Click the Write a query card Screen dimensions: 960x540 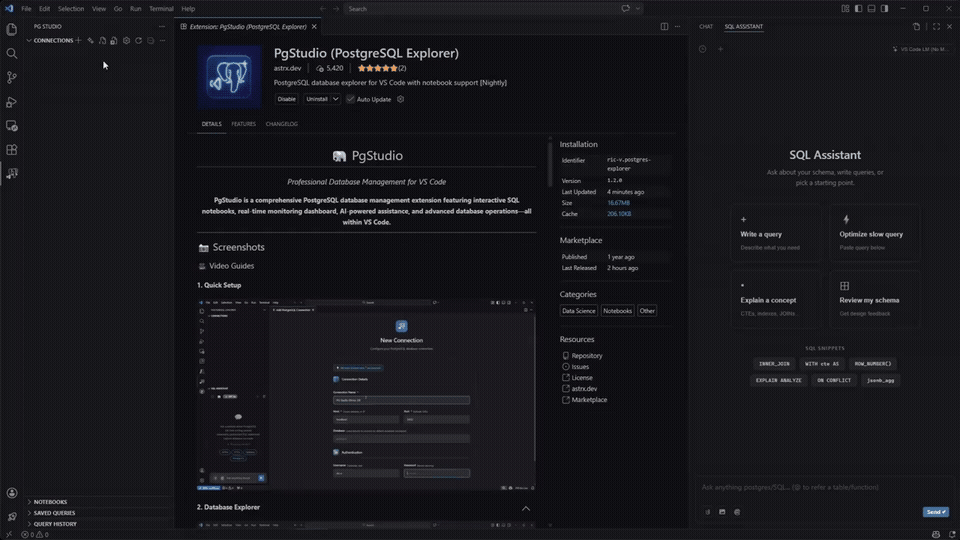776,233
